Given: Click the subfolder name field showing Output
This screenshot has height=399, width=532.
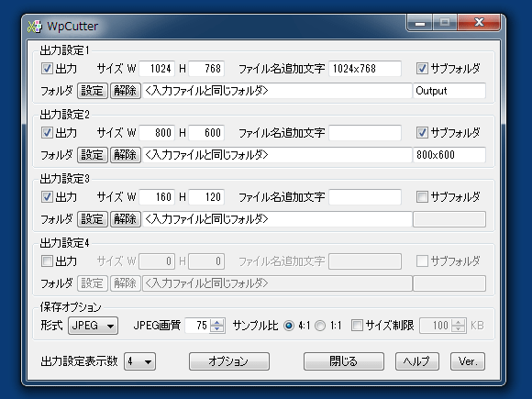Looking at the screenshot, I should (449, 91).
